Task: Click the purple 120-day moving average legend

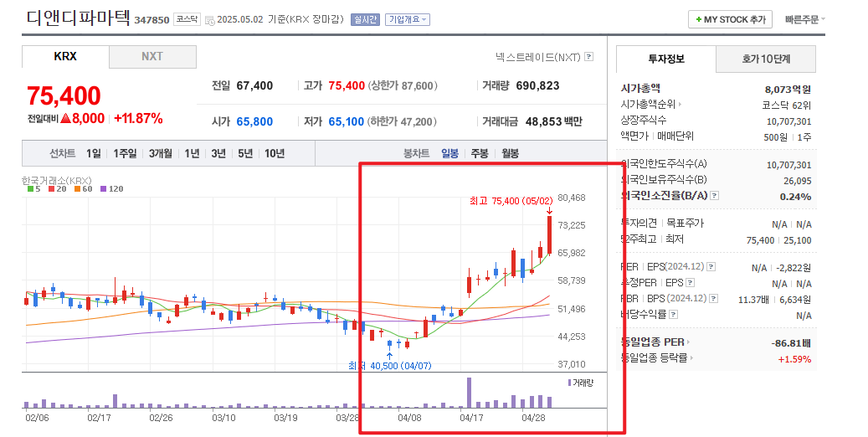Action: tap(112, 189)
